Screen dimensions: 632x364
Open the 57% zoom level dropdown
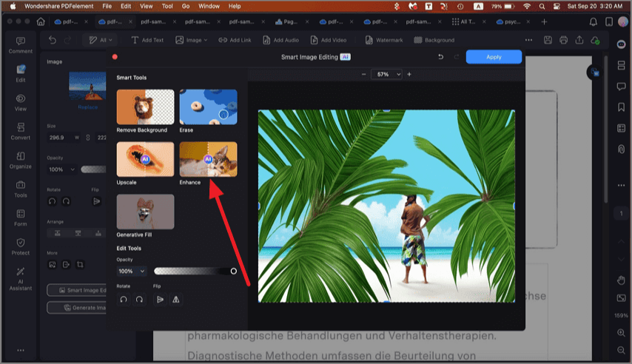pyautogui.click(x=387, y=74)
